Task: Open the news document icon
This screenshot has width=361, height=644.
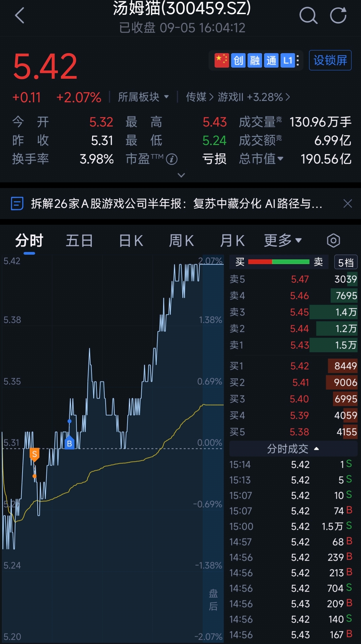Action: tap(17, 204)
